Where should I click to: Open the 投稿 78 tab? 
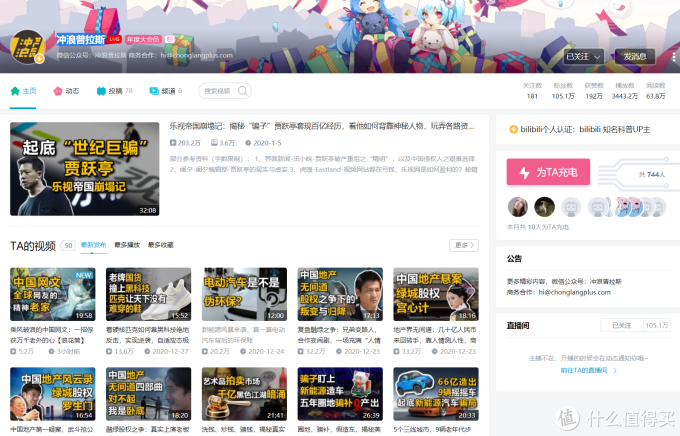114,91
